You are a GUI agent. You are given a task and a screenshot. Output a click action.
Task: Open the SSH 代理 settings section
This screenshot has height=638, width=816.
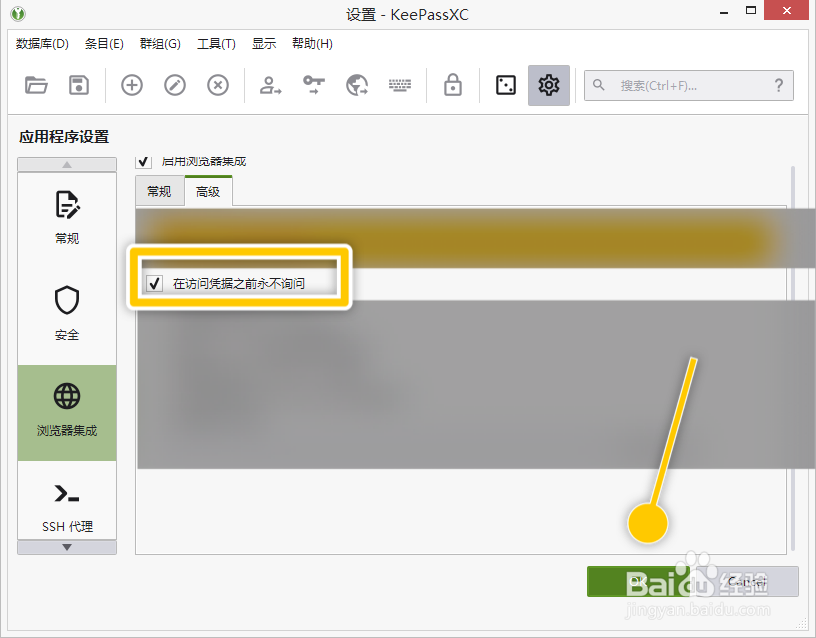pos(67,503)
